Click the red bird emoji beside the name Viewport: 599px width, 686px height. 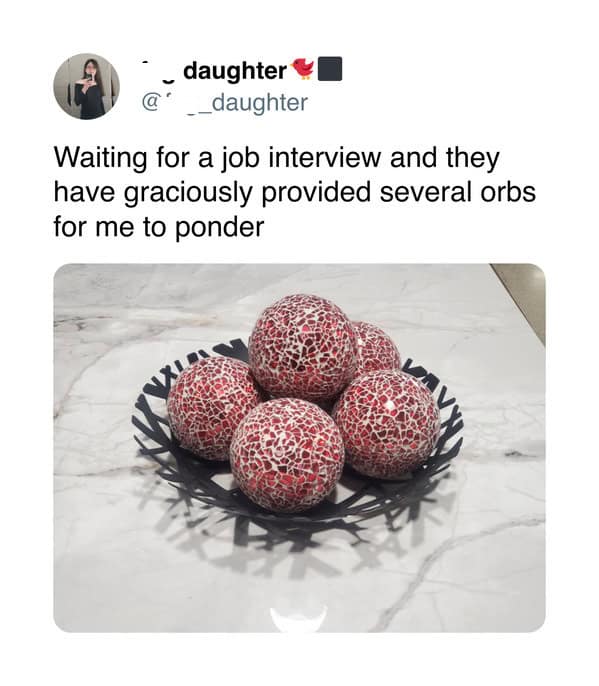[302, 68]
